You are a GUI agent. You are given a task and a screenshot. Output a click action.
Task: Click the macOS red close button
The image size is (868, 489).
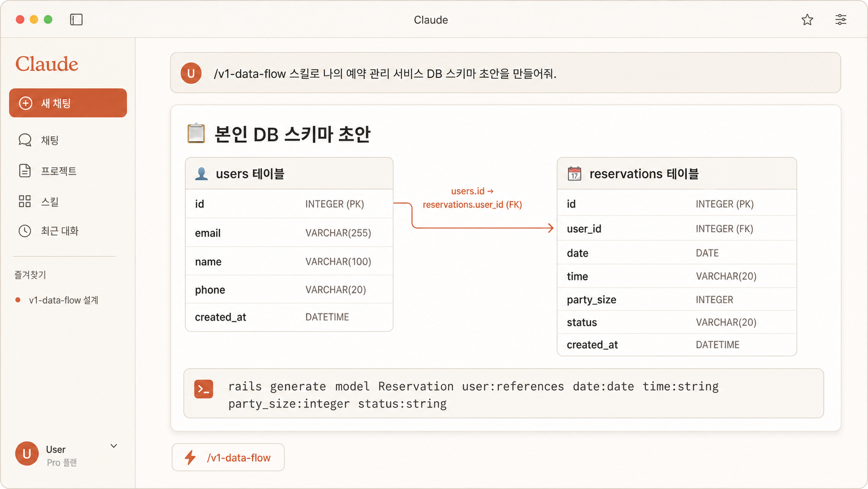20,20
